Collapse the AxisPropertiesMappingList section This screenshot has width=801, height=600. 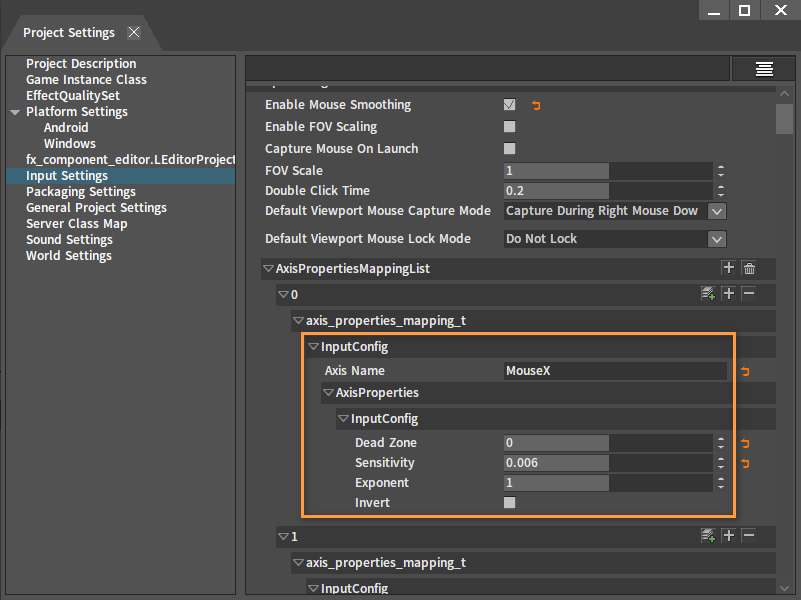coord(268,268)
